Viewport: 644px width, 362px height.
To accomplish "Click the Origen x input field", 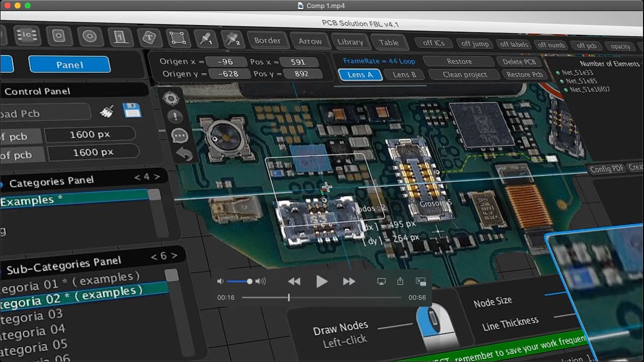I will tap(226, 62).
